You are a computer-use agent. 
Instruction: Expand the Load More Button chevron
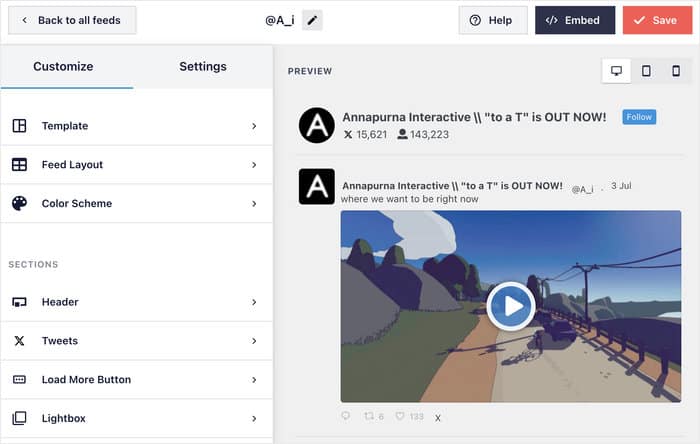point(254,380)
